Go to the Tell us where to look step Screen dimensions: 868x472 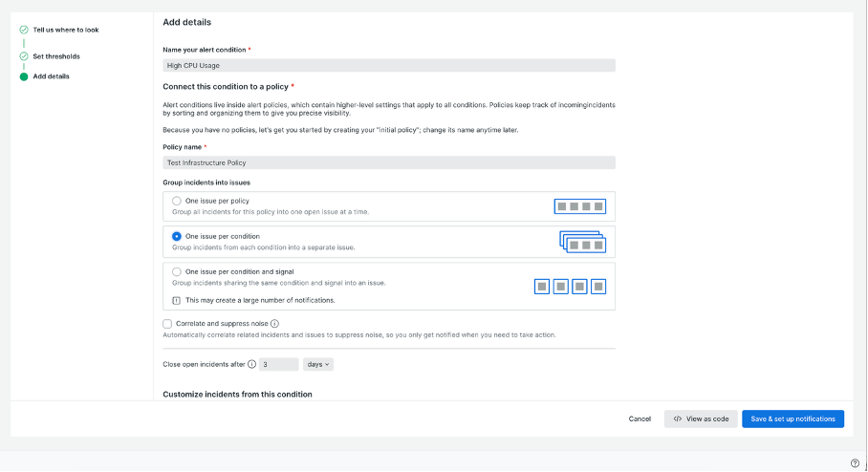[65, 30]
